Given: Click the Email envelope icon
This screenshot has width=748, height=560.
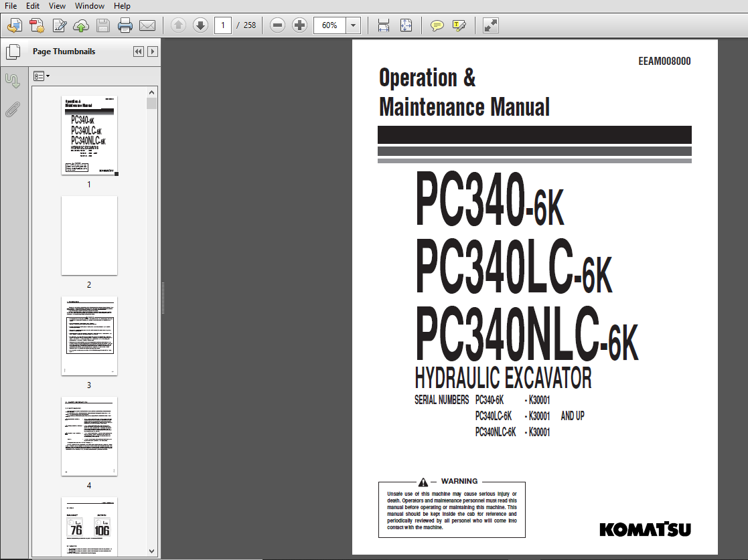Looking at the screenshot, I should (x=147, y=25).
